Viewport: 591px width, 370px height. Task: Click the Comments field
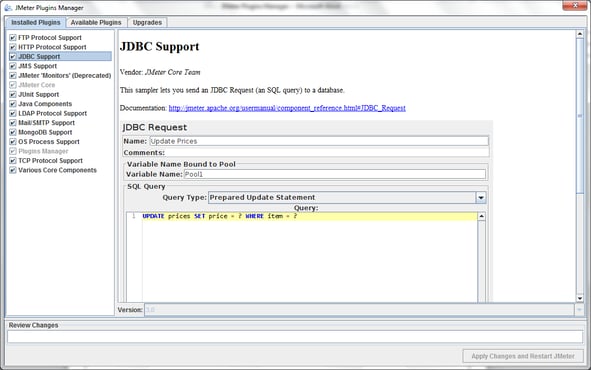pyautogui.click(x=327, y=153)
